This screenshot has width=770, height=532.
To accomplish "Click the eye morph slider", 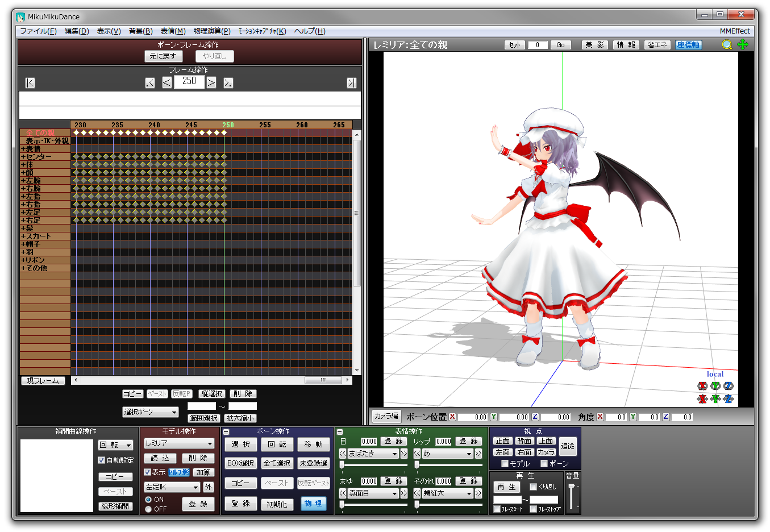I will [x=373, y=465].
